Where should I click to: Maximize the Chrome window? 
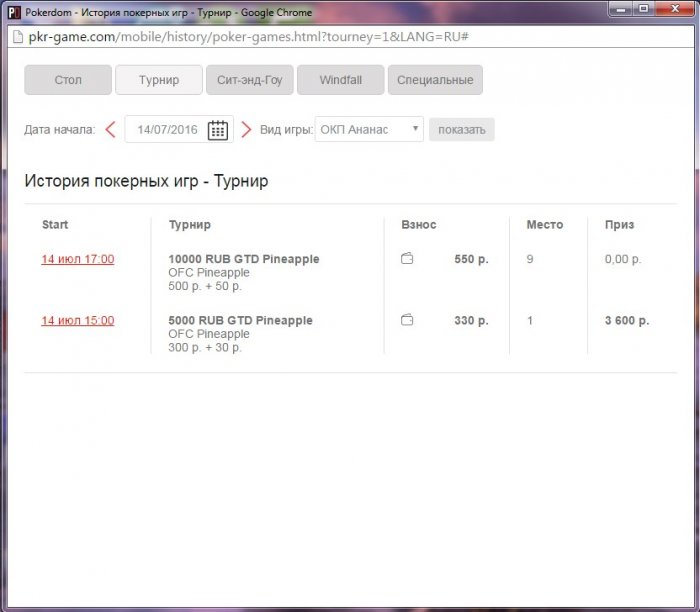coord(643,9)
